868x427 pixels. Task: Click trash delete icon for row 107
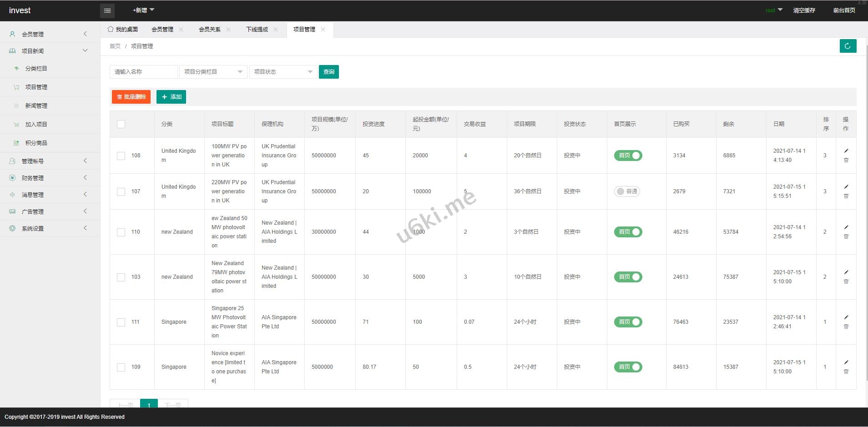[846, 196]
